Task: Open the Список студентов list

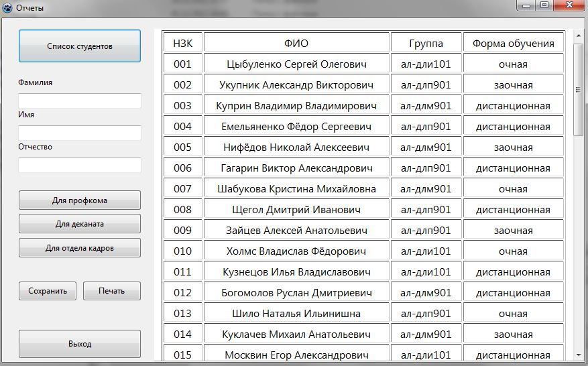Action: coord(80,46)
